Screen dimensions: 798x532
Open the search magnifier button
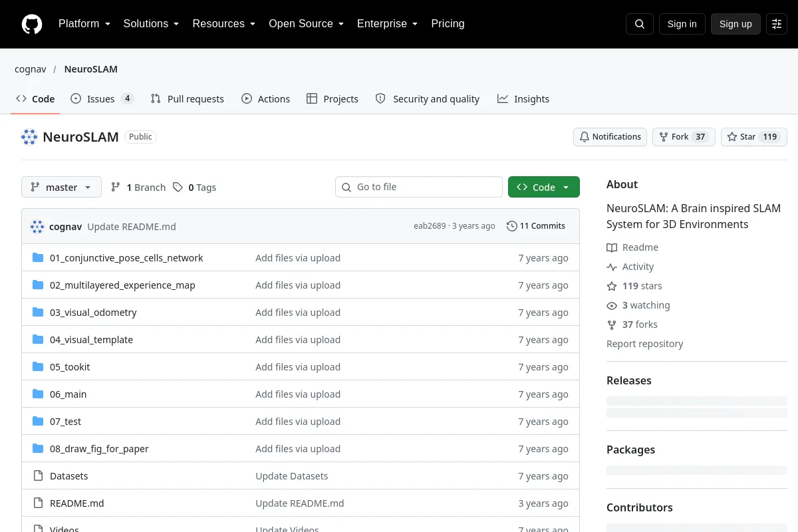click(640, 24)
